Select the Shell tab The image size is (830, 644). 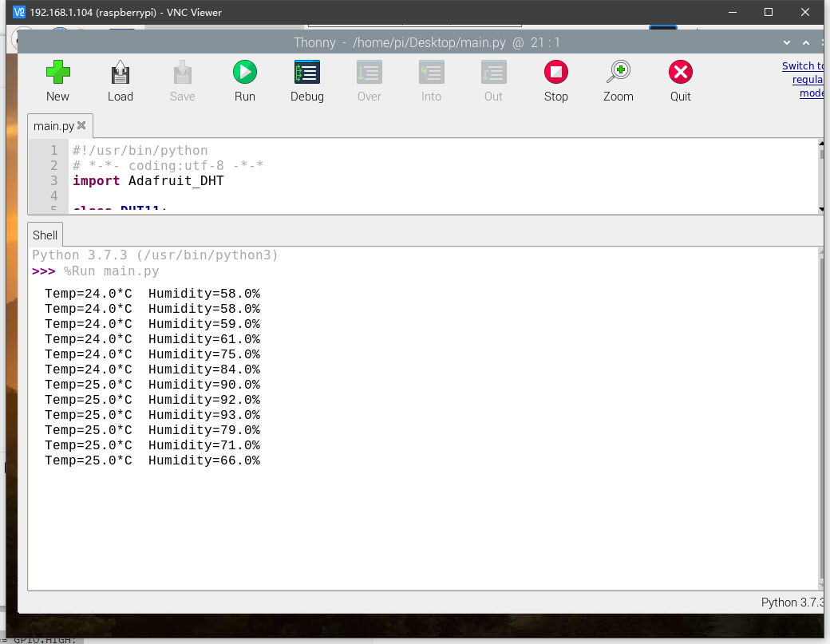(x=45, y=235)
